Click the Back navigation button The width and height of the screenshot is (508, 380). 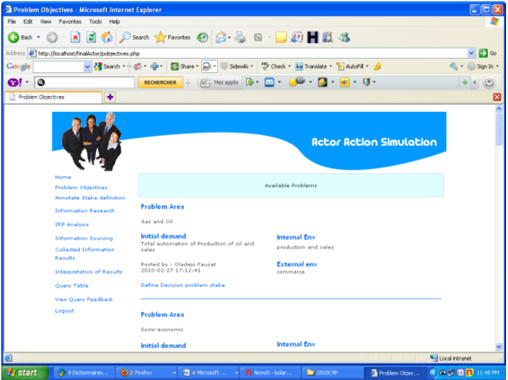pyautogui.click(x=20, y=37)
